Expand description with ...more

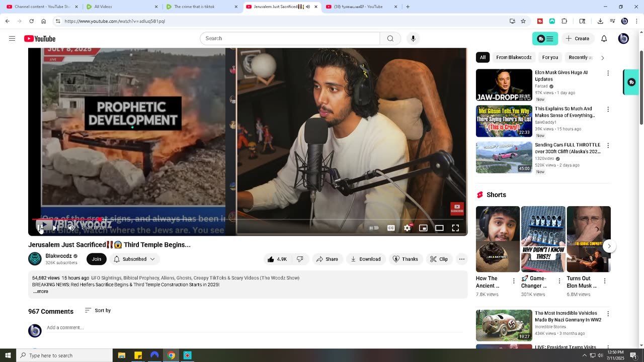click(x=41, y=291)
